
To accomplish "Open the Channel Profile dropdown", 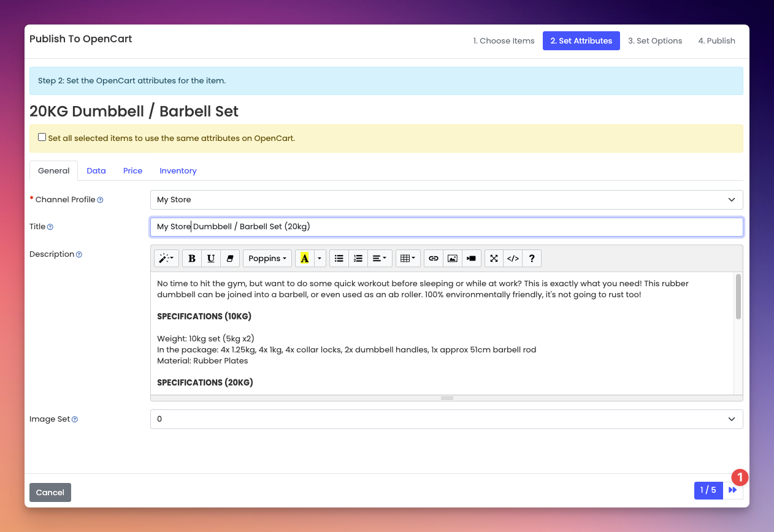I will [446, 200].
